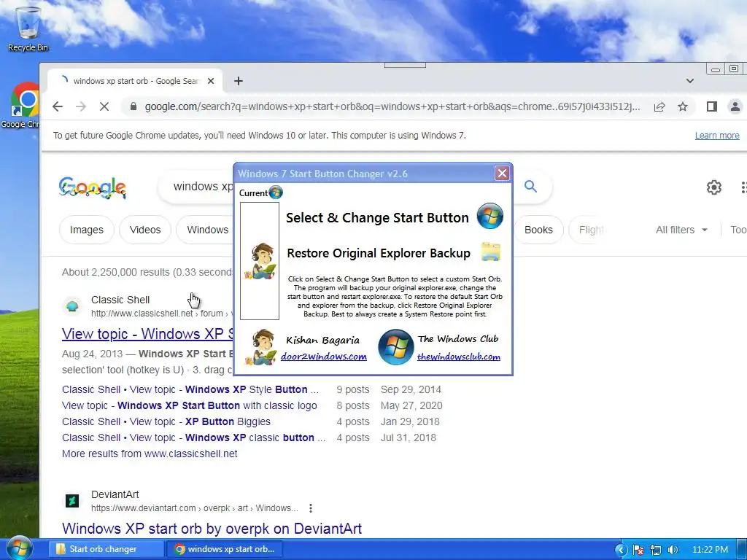Viewport: 747px width, 560px height.
Task: Open Windows XP classic button topic link
Action: pyautogui.click(x=194, y=437)
